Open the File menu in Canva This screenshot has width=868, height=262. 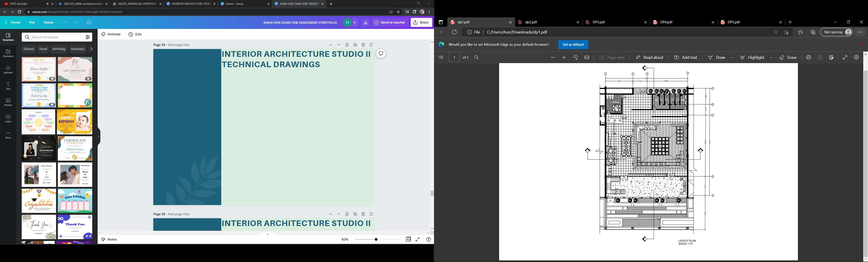tap(32, 23)
